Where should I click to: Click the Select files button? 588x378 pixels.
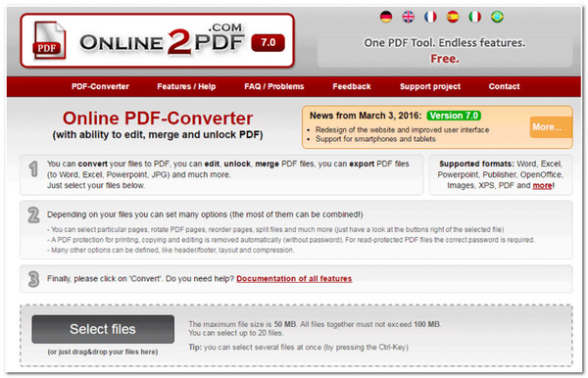[103, 329]
